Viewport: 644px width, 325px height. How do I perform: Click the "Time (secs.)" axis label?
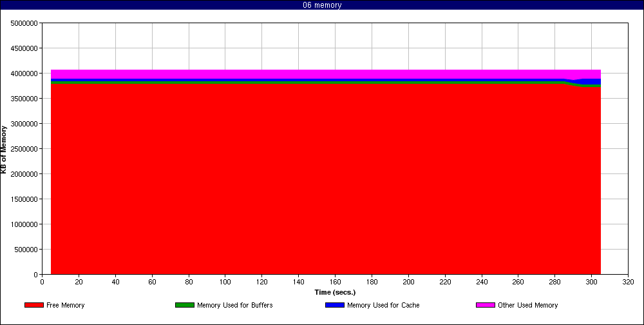click(335, 293)
